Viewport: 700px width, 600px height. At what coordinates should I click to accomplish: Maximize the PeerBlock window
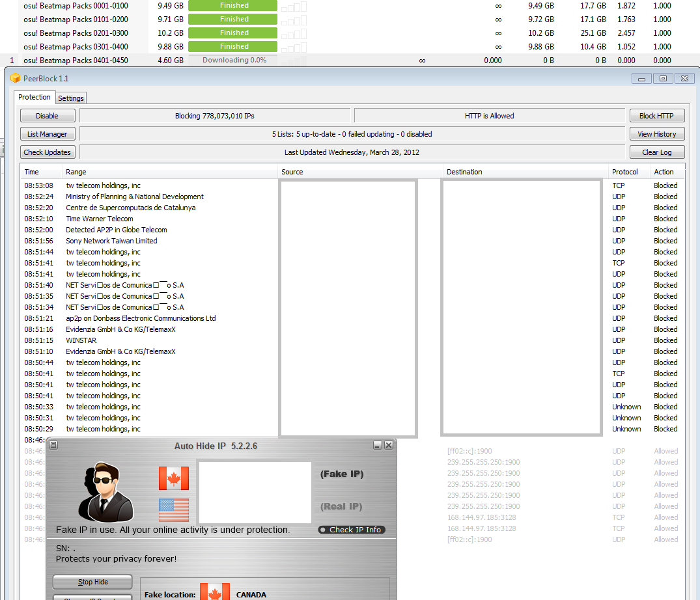663,79
